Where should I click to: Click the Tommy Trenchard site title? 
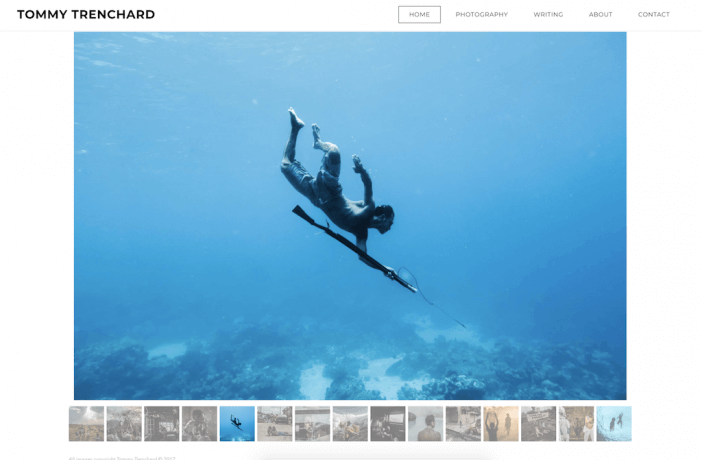(86, 14)
